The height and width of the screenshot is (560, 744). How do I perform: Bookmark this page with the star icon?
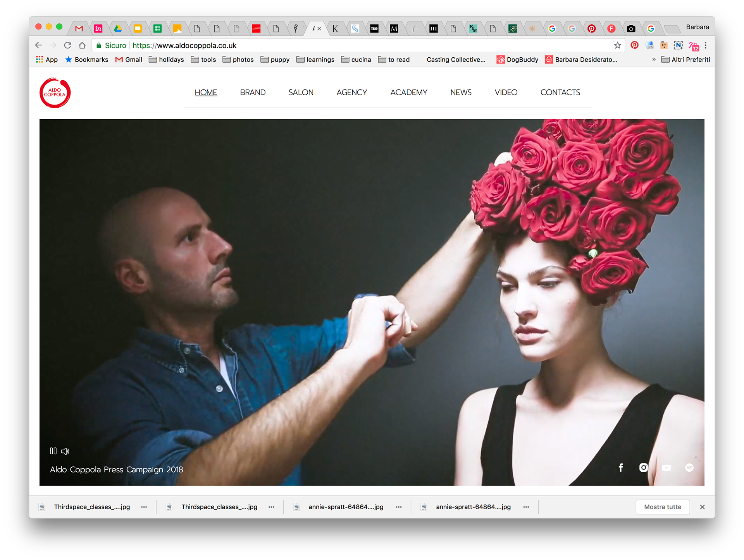point(618,45)
